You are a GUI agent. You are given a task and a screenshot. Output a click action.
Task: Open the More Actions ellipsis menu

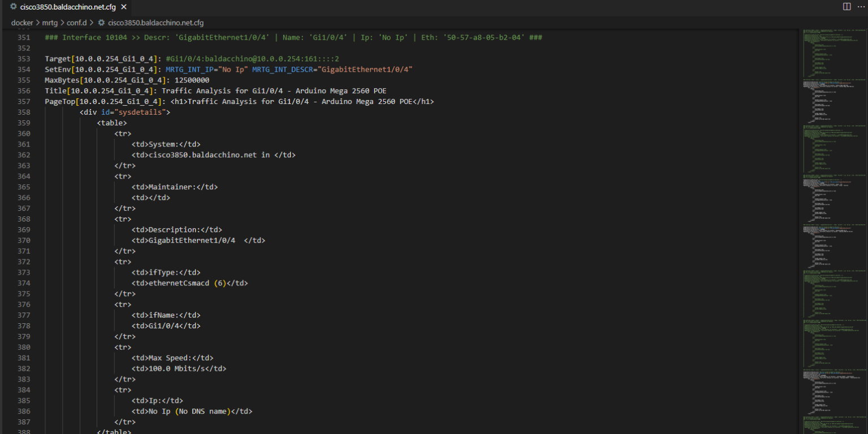pos(861,6)
